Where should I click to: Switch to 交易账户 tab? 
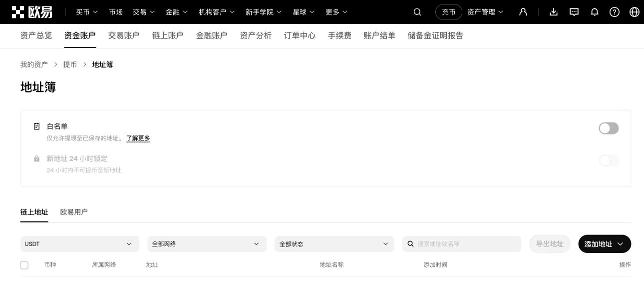124,35
